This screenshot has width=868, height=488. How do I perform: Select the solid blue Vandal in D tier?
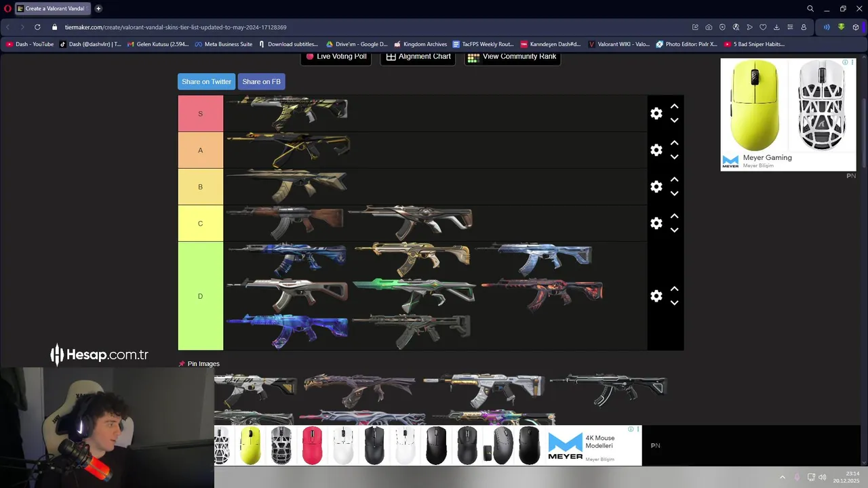point(288,331)
